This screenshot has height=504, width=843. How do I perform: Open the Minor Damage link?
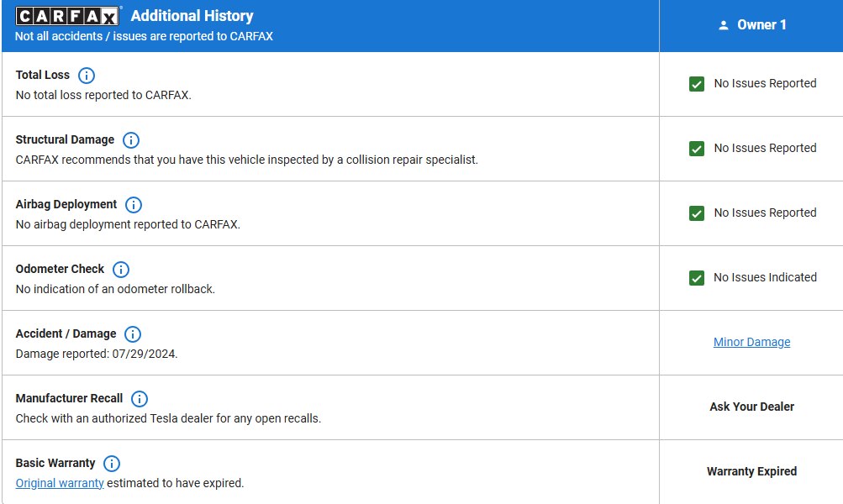click(x=751, y=342)
